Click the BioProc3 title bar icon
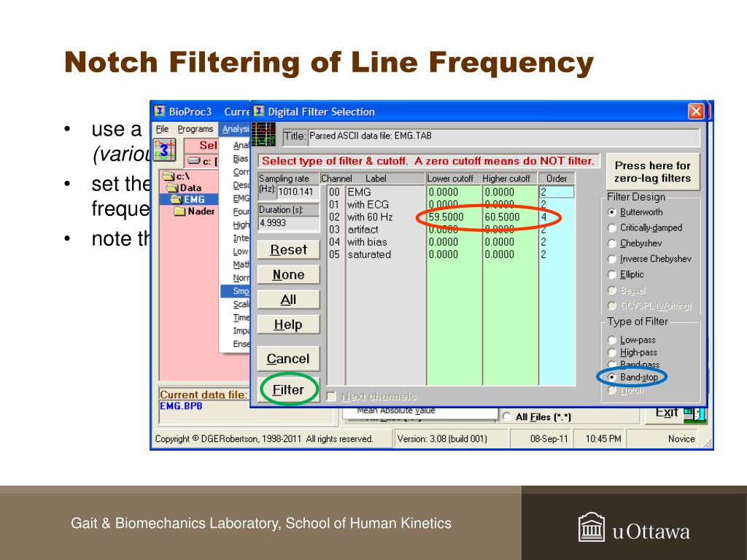 click(x=159, y=112)
